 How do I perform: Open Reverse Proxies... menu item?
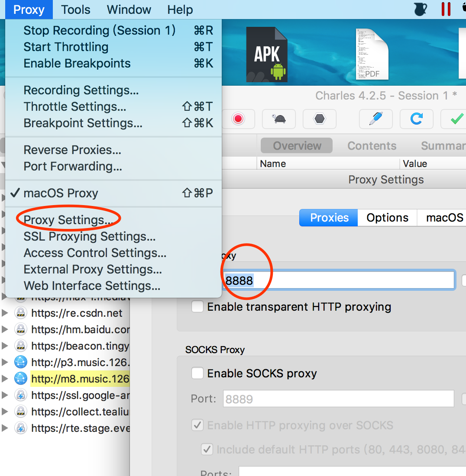click(113, 150)
